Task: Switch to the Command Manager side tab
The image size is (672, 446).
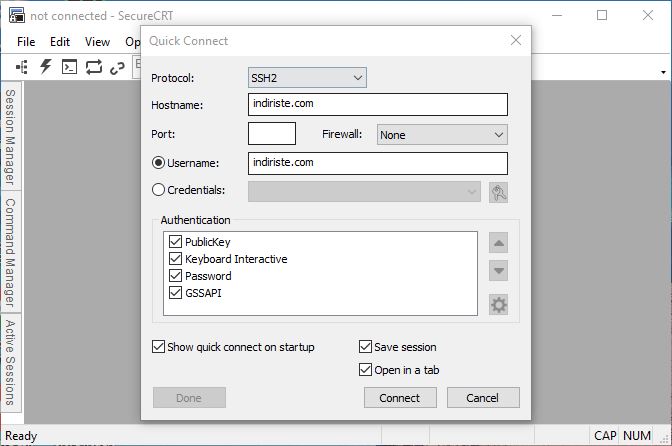Action: click(10, 253)
